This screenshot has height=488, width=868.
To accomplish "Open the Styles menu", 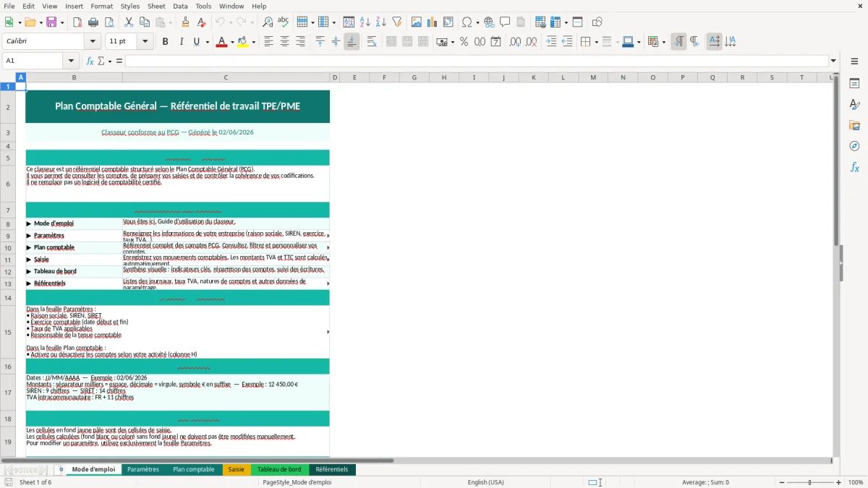I will (130, 6).
